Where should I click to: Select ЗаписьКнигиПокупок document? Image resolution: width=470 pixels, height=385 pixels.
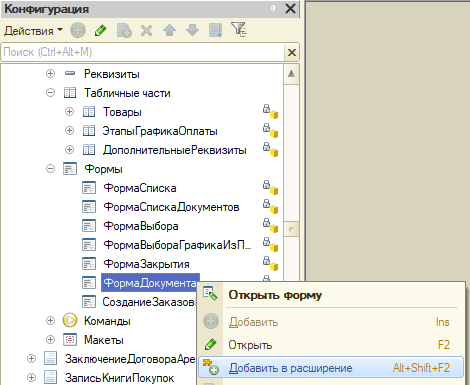119,378
